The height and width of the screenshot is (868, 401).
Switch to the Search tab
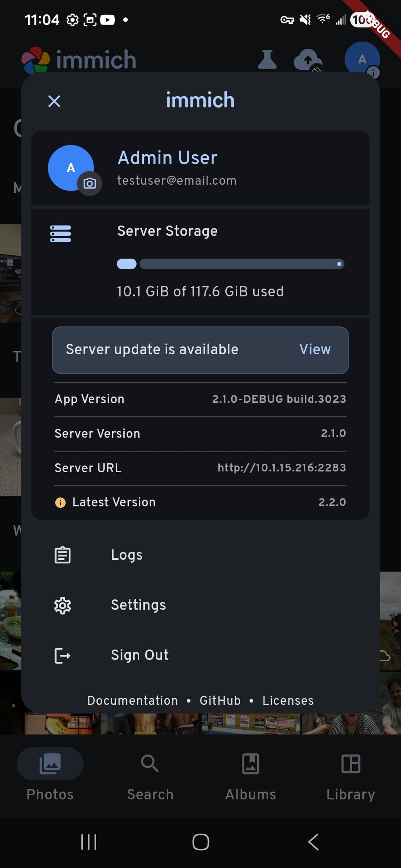pyautogui.click(x=150, y=773)
